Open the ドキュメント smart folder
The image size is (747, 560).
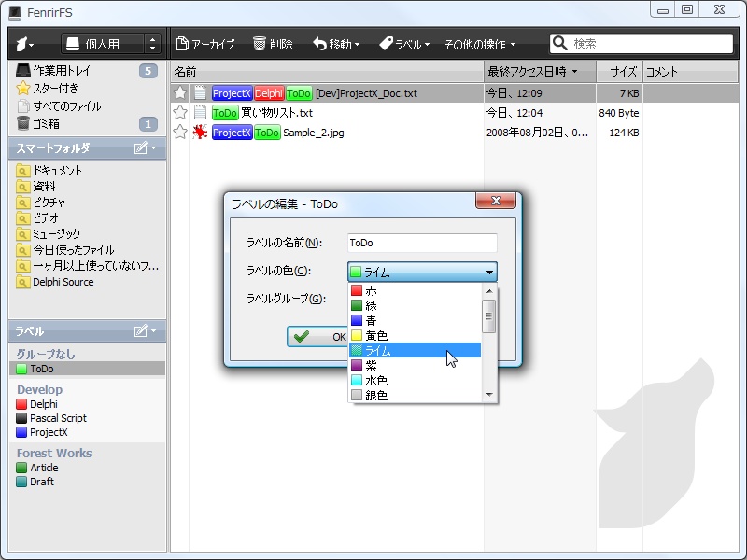(49, 171)
